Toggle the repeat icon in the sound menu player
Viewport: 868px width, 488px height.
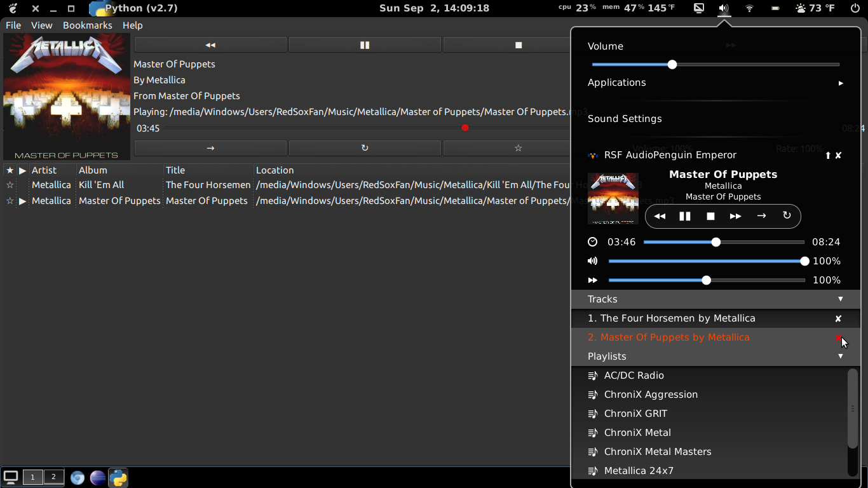click(x=787, y=216)
